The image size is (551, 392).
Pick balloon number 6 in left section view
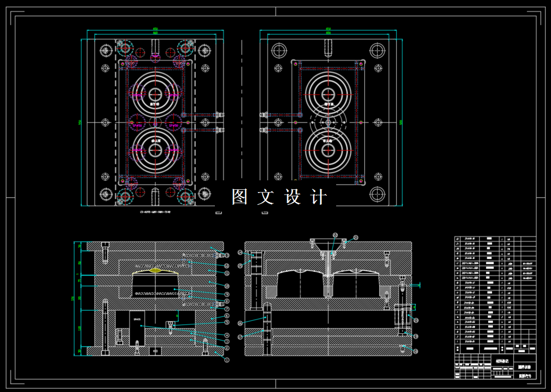tap(227, 316)
